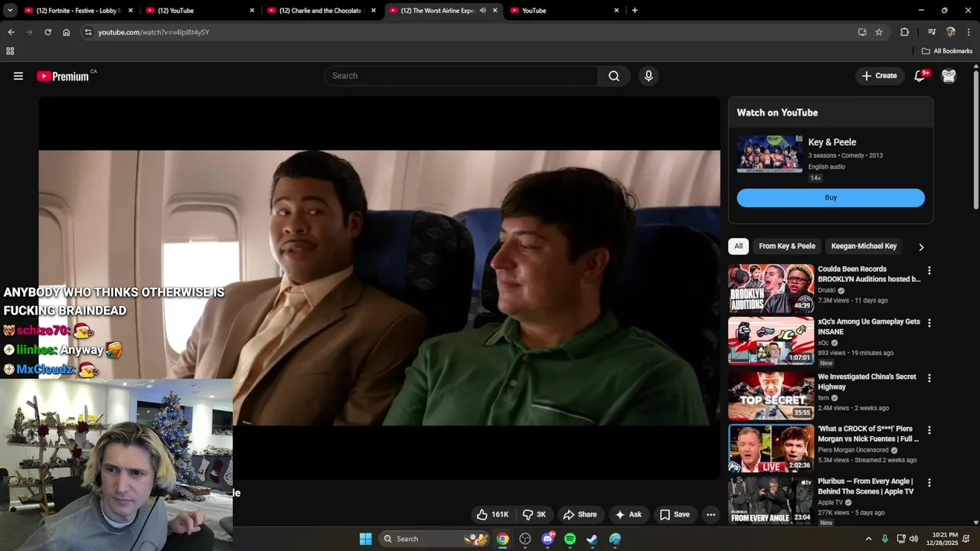Image resolution: width=980 pixels, height=551 pixels.
Task: Click the Key & Peele show thumbnail
Action: tap(769, 154)
